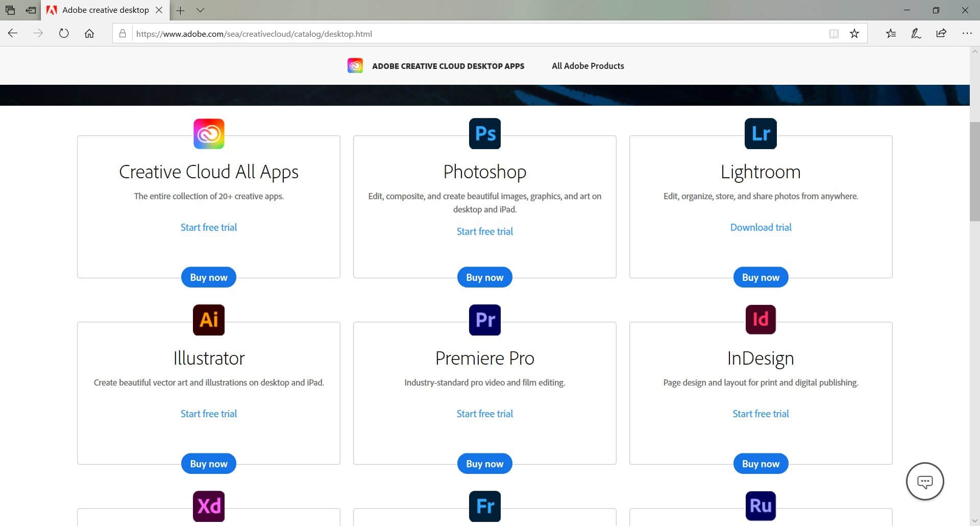The image size is (980, 526).
Task: Download trial for Lightroom
Action: pos(761,227)
